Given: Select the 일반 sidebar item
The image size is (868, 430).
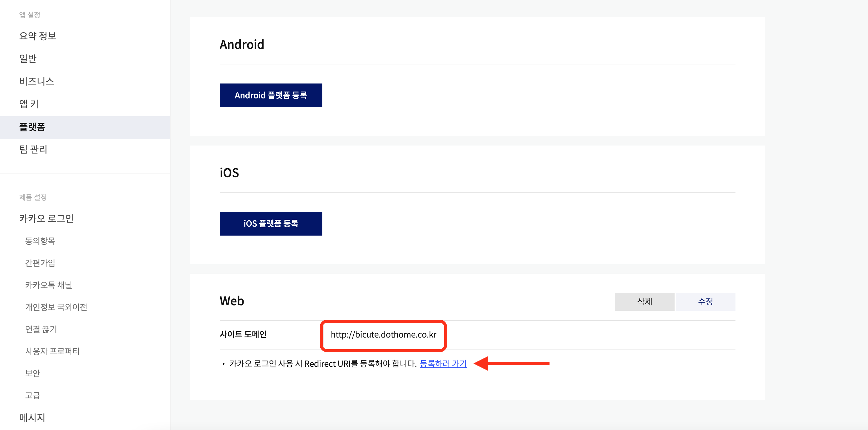Looking at the screenshot, I should tap(28, 58).
